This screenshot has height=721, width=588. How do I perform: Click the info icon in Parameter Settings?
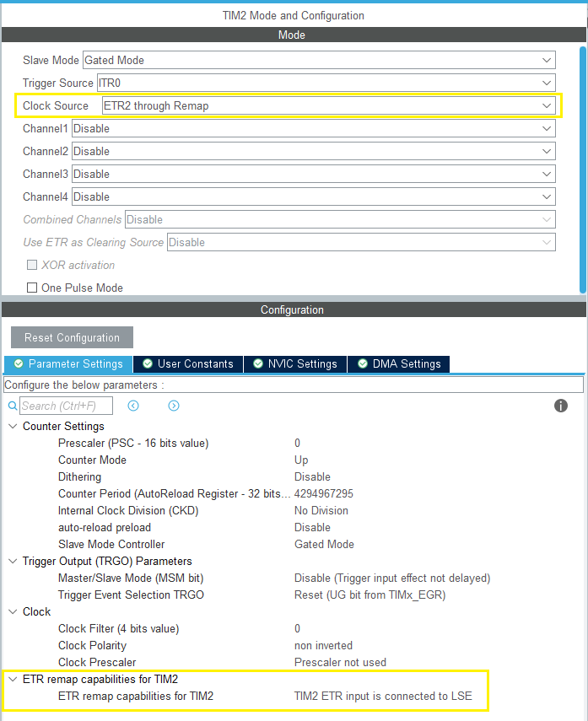[x=560, y=406]
